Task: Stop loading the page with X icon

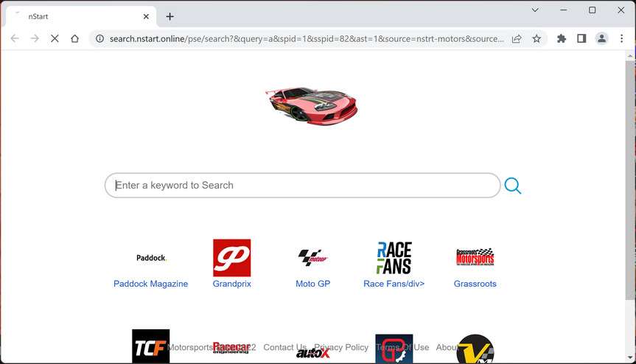Action: click(55, 38)
